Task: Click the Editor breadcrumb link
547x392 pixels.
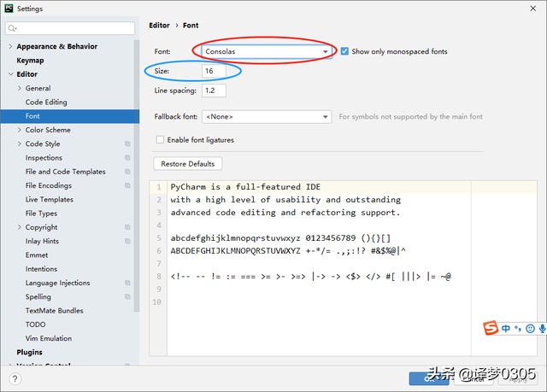Action: [160, 26]
